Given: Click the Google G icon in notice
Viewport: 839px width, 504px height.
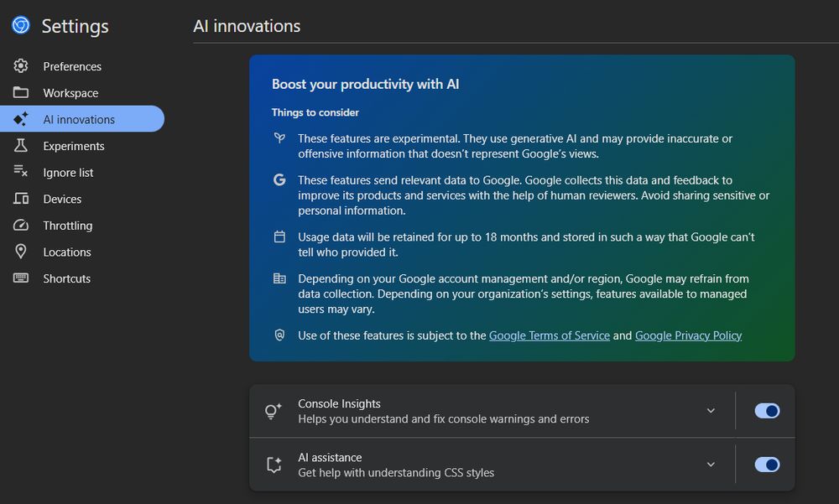Looking at the screenshot, I should pyautogui.click(x=279, y=179).
